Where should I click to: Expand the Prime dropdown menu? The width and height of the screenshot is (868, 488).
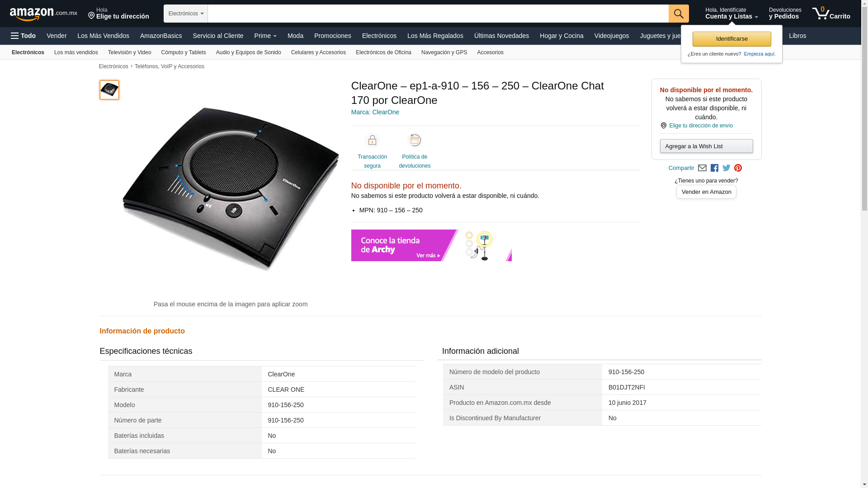coord(265,36)
